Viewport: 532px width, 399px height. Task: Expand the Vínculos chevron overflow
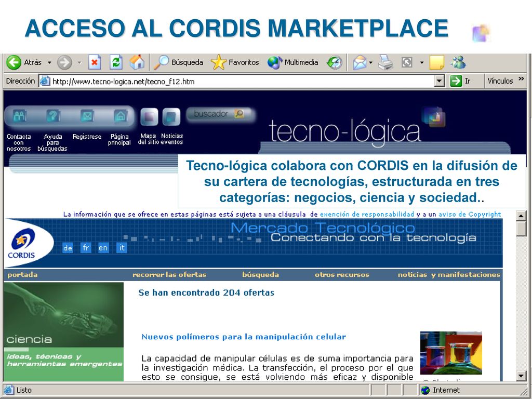(521, 79)
